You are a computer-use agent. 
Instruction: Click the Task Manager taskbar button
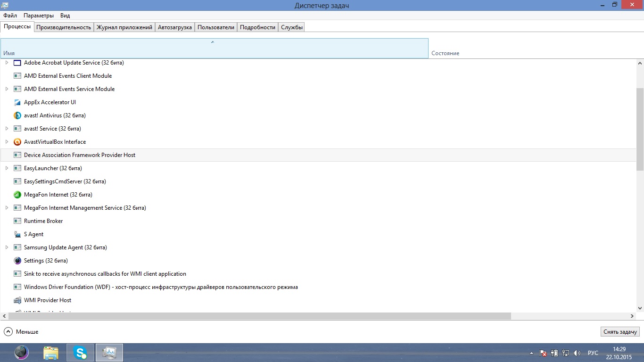pos(109,353)
